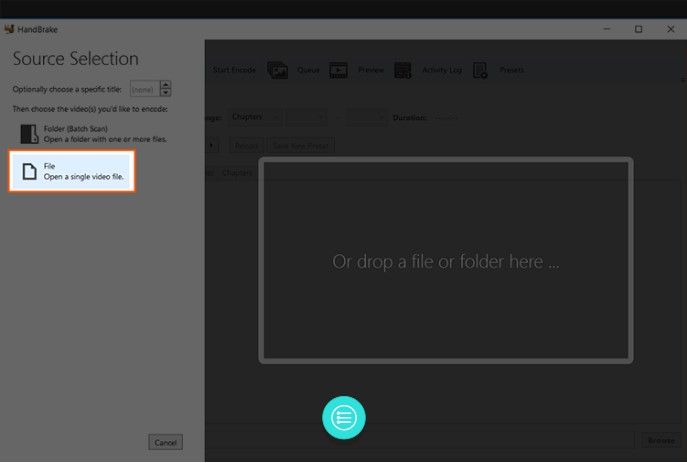Open the chapter range start dropdown
The width and height of the screenshot is (687, 463).
tap(306, 117)
